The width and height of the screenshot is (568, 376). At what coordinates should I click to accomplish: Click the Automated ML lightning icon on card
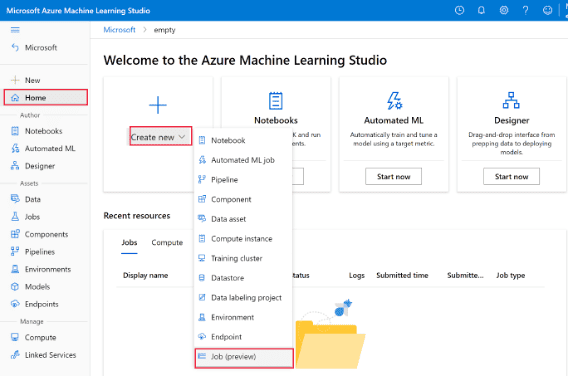coord(394,101)
